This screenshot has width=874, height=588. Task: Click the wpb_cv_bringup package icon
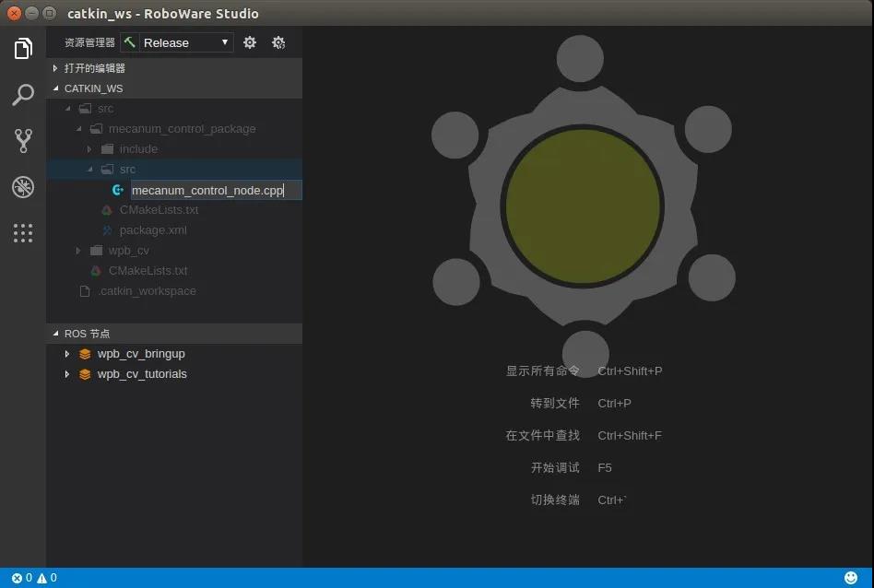click(x=85, y=354)
